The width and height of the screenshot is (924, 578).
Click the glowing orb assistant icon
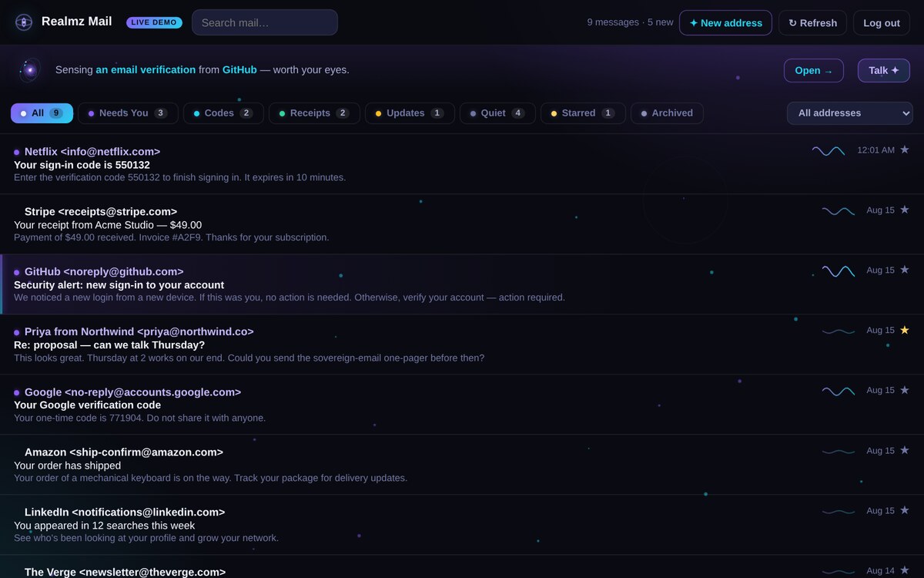(x=30, y=70)
